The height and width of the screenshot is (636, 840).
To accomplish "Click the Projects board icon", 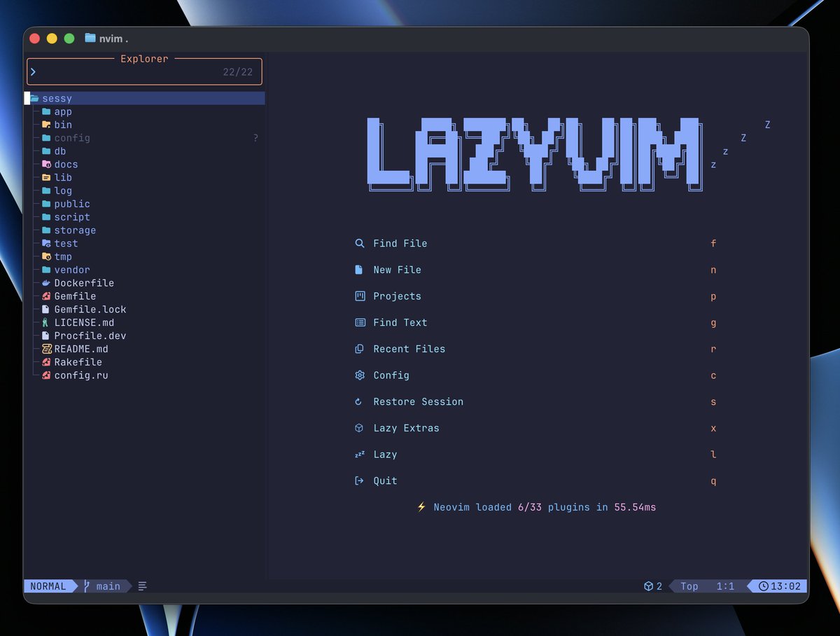I will pos(360,296).
